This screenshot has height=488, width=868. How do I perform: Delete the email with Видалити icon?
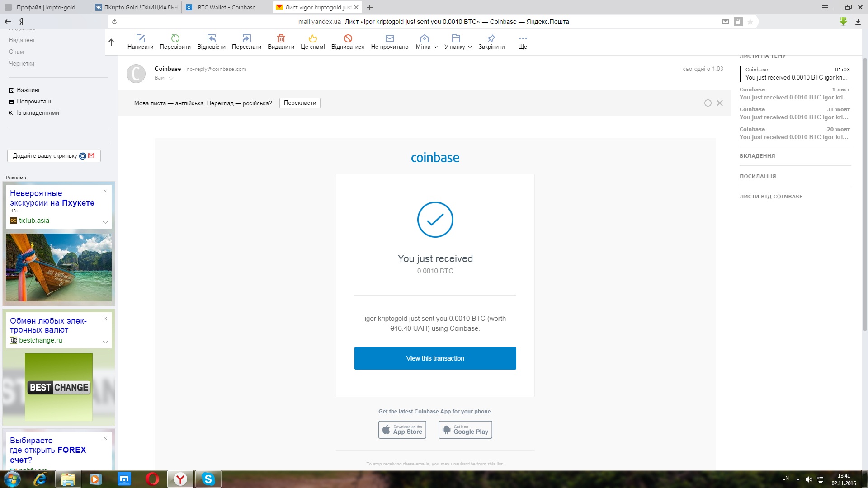coord(281,39)
